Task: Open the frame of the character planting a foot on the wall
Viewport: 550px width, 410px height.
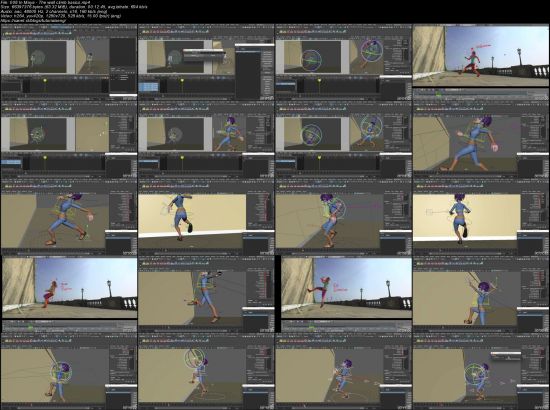Action: tap(206, 294)
